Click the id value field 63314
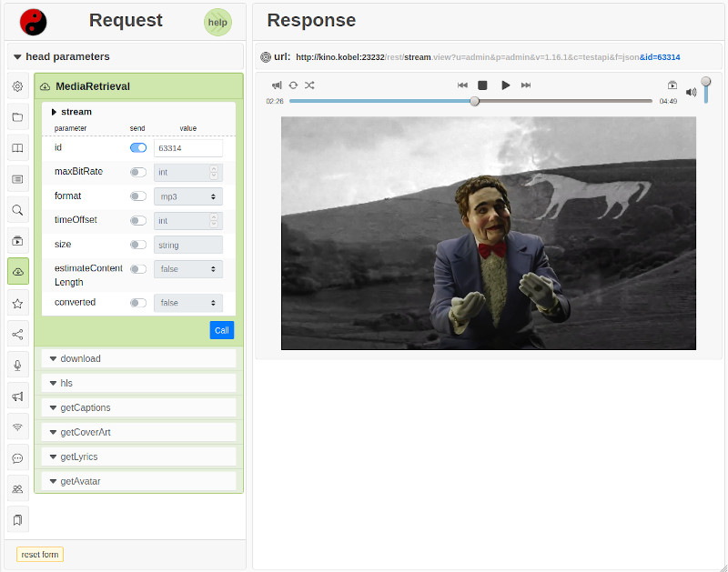The image size is (728, 572). click(188, 148)
